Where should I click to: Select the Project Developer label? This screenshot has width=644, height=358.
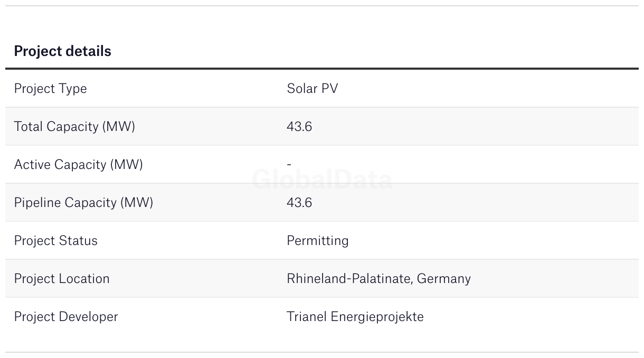(66, 317)
